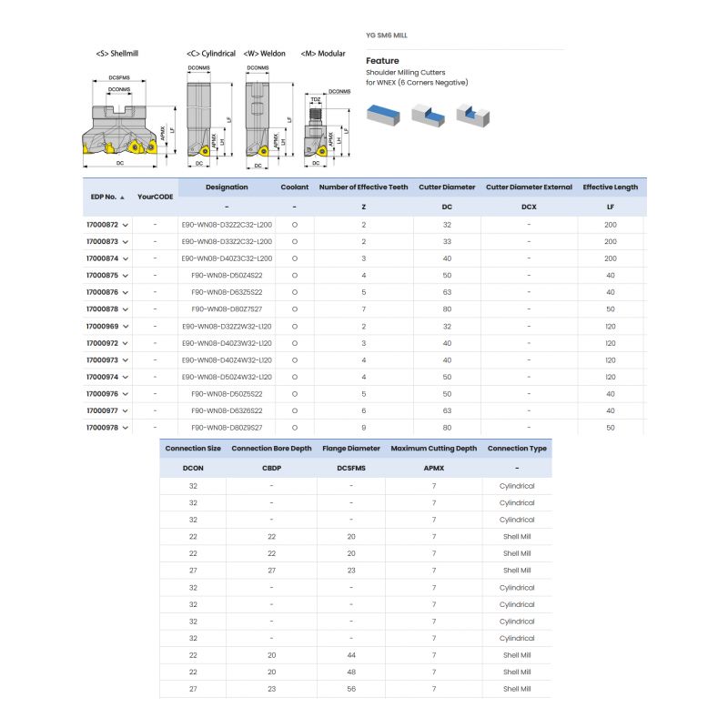Open the Modular cutter diagram
Image resolution: width=728 pixels, height=728 pixels.
pyautogui.click(x=321, y=126)
